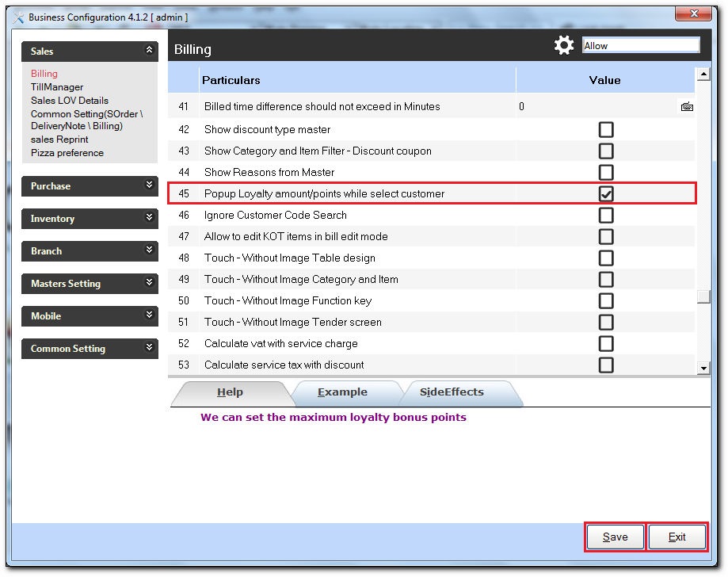Click the scrollbar up arrow
Viewport: 728px width, 577px height.
(704, 74)
